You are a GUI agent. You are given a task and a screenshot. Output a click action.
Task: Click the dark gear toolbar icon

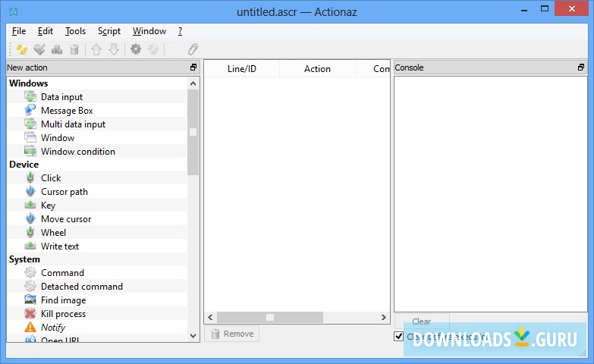click(x=136, y=49)
